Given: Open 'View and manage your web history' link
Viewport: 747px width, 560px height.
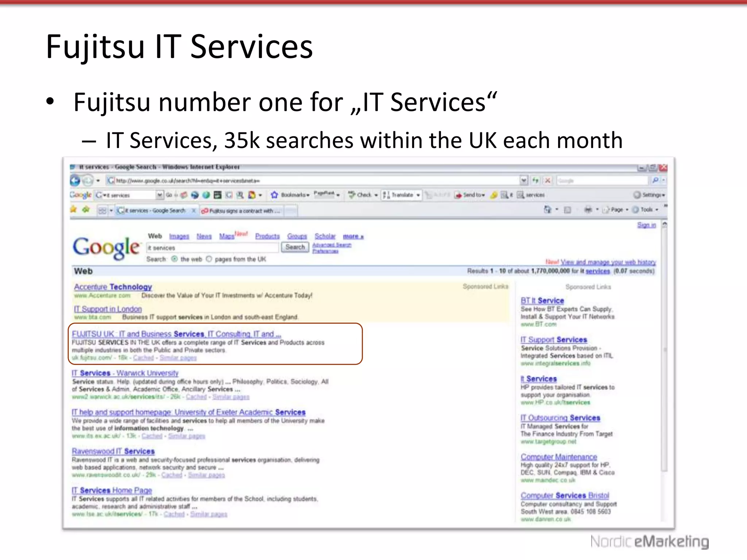Looking at the screenshot, I should [608, 262].
